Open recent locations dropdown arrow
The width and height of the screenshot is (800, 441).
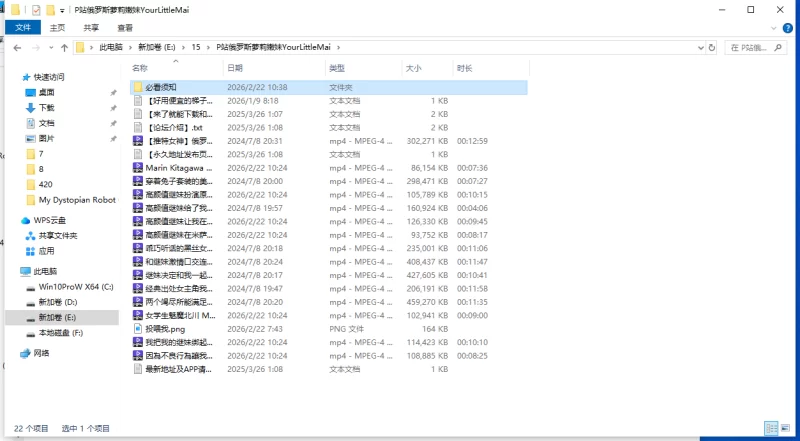(50, 47)
